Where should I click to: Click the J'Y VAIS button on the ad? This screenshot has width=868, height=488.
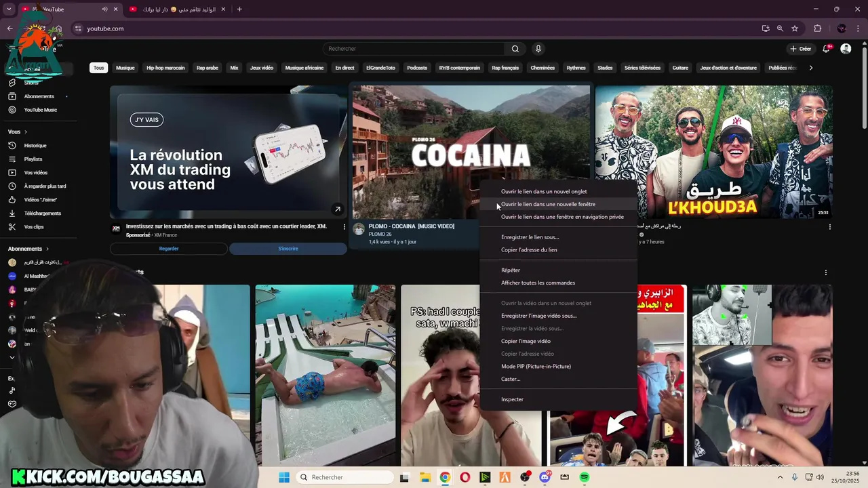[x=146, y=120]
